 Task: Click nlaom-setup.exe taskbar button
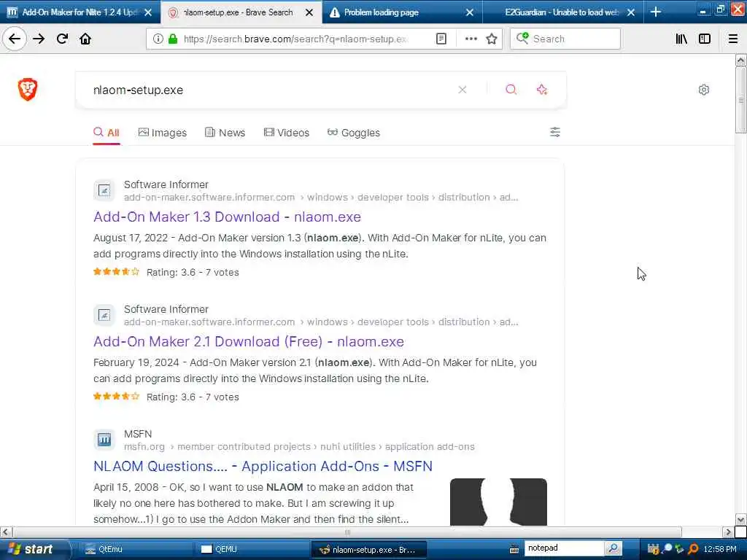click(x=368, y=549)
